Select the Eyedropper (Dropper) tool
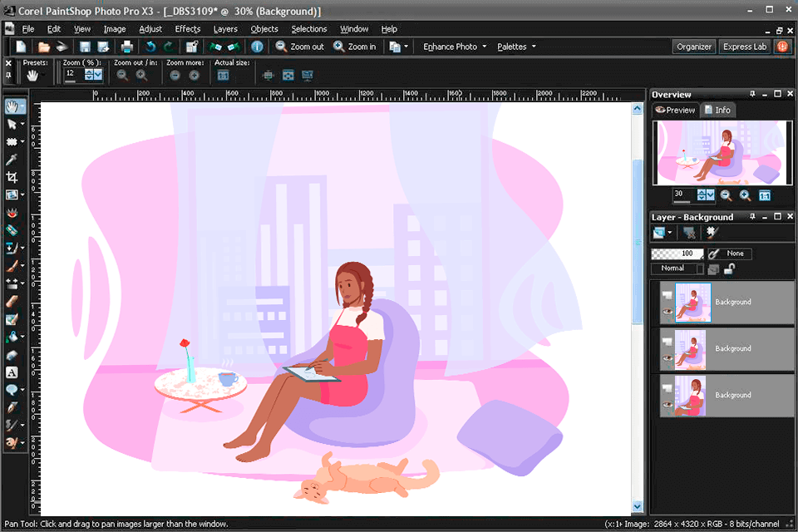The height and width of the screenshot is (532, 798). point(12,160)
